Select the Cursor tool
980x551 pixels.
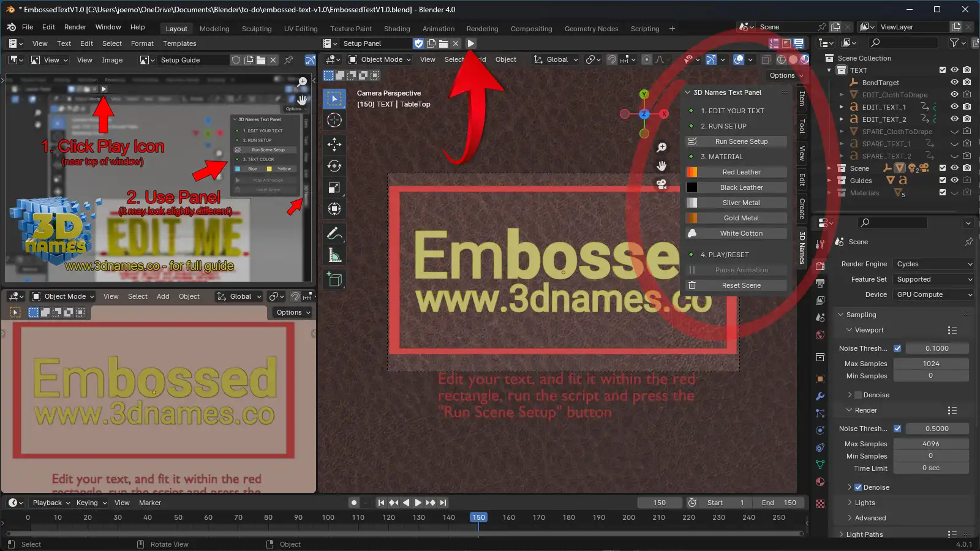pos(334,120)
